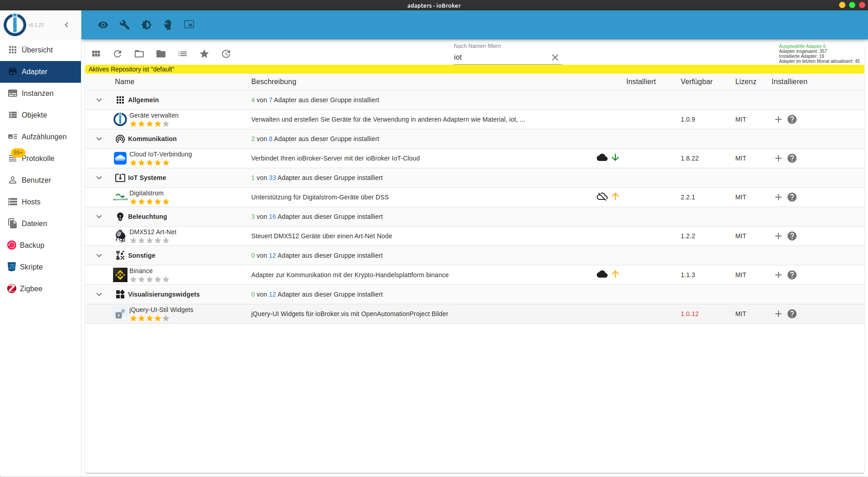
Task: Open help for the Binance adapter
Action: click(x=792, y=275)
